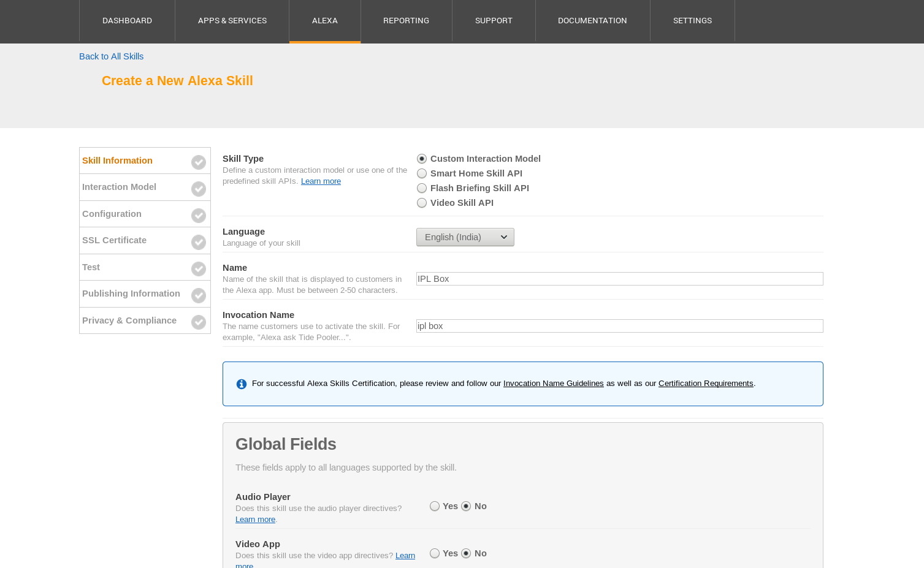Select Smart Home Skill API radio button
The image size is (924, 568).
click(422, 173)
